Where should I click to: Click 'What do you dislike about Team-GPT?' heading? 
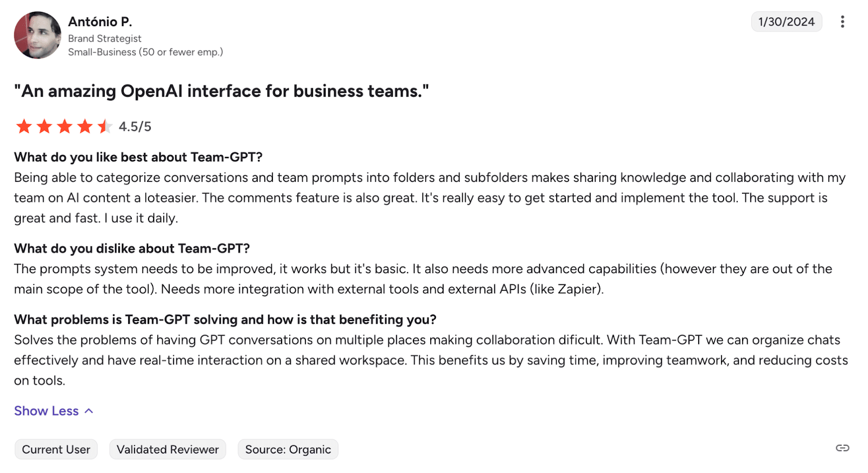tap(132, 248)
